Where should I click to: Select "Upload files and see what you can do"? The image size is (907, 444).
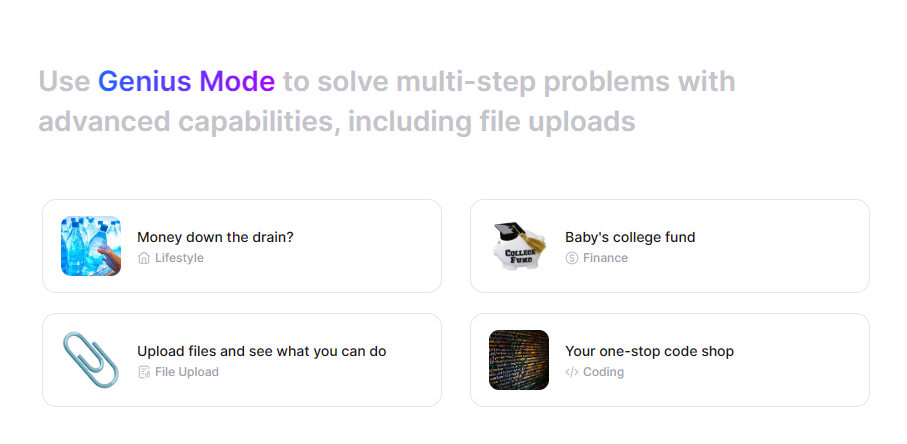pyautogui.click(x=261, y=351)
